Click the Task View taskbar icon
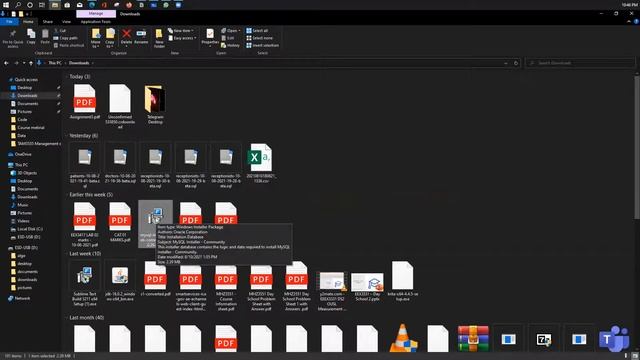The height and width of the screenshot is (360, 640). (42, 5)
